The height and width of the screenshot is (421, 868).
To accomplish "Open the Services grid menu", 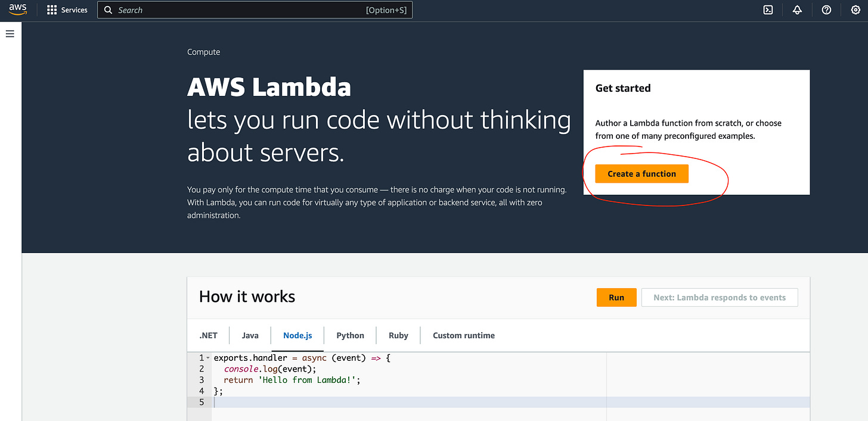I will pyautogui.click(x=52, y=10).
